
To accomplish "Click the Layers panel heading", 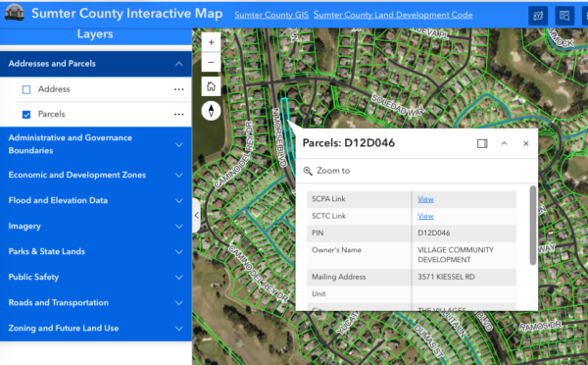I will 95,34.
